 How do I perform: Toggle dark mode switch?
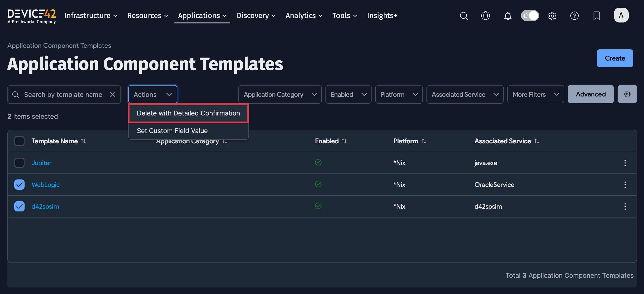pyautogui.click(x=530, y=16)
